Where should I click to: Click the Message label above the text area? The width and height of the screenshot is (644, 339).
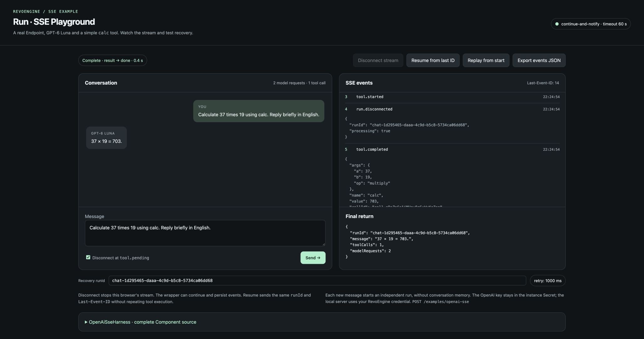click(x=94, y=216)
